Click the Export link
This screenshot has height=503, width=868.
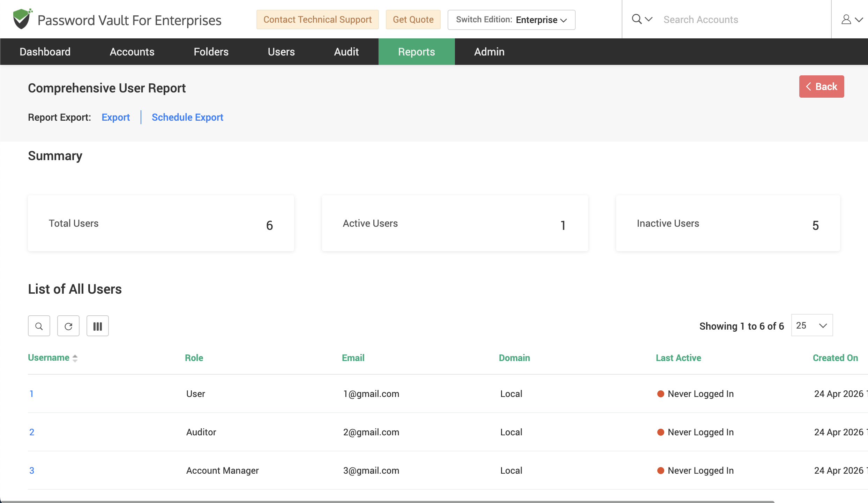pos(116,117)
